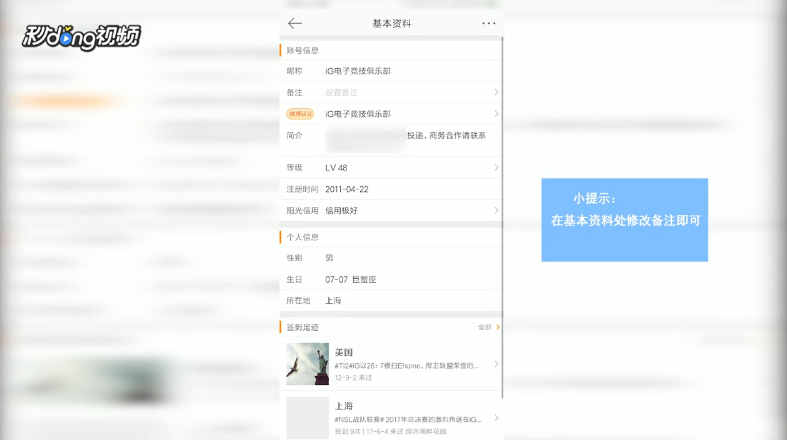
Task: Click the nickname value iG电子竞技俱乐部
Action: coord(358,71)
